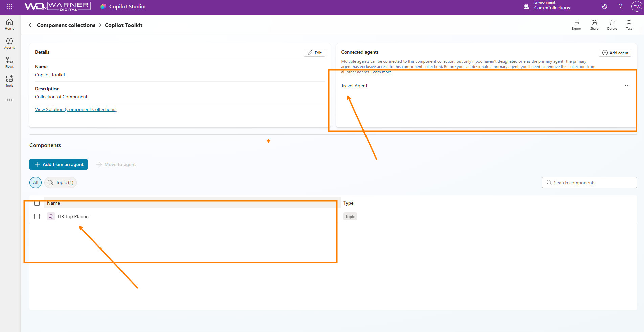Open Agents in the sidebar
The width and height of the screenshot is (644, 332).
coord(9,43)
